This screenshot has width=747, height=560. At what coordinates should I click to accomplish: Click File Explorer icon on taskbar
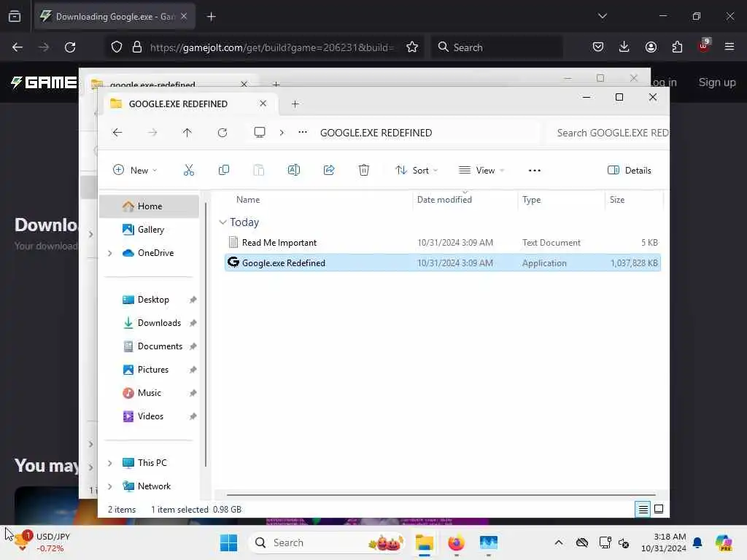[x=424, y=542]
